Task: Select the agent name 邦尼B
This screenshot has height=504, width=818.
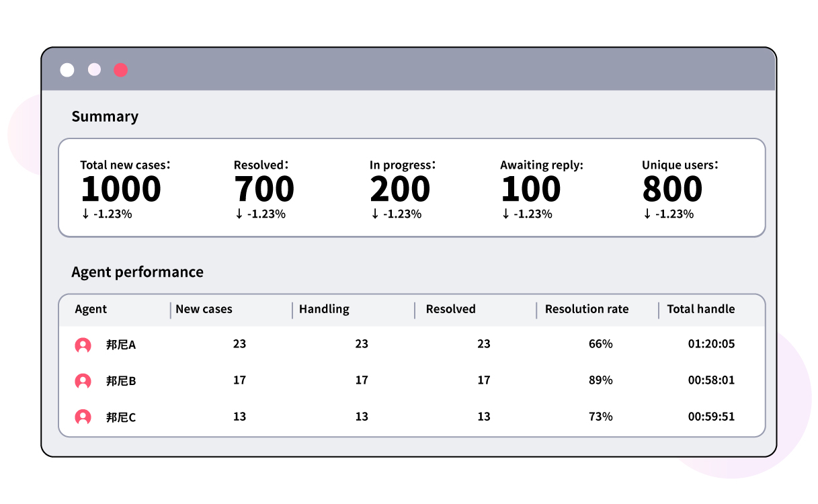Action: coord(121,381)
